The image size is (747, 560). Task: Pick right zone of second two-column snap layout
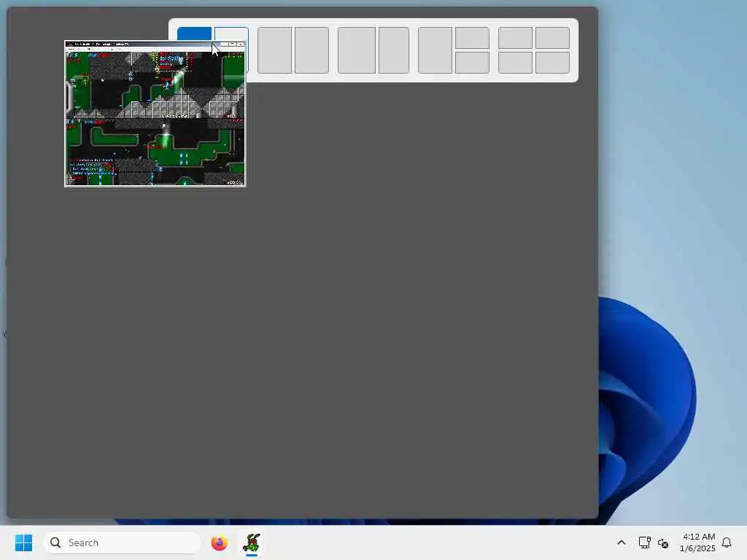point(311,50)
